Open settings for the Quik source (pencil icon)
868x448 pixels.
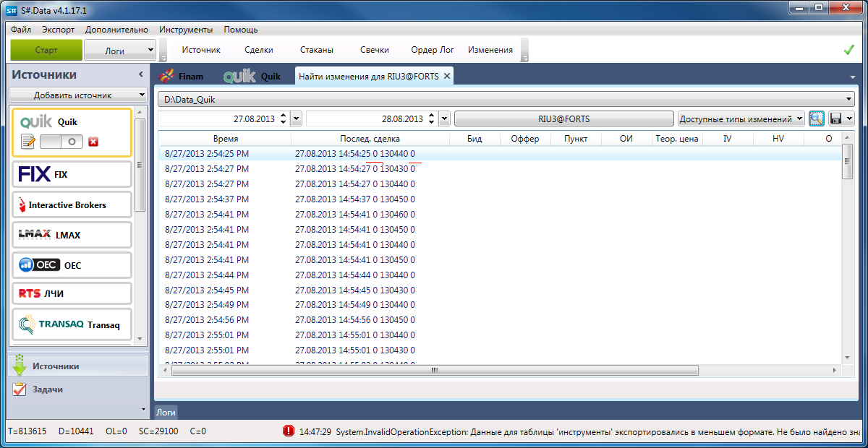point(29,142)
